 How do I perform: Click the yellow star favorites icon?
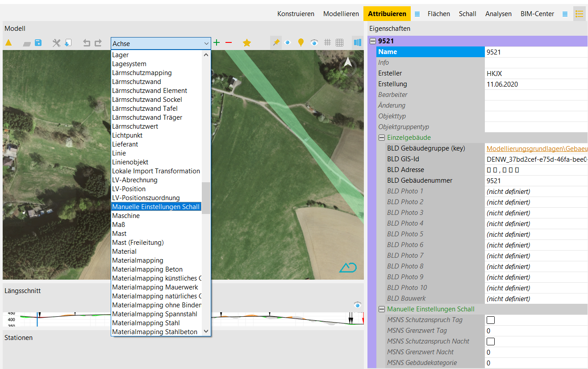pos(246,43)
